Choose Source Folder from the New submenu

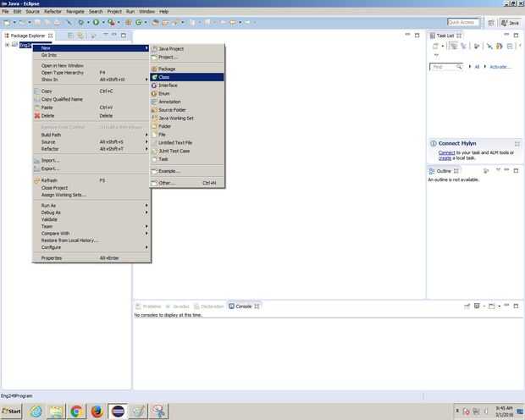(x=187, y=110)
